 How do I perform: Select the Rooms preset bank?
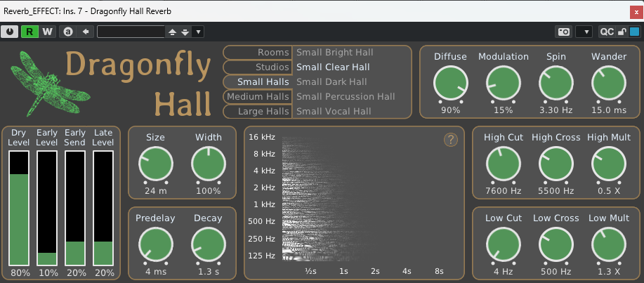258,53
